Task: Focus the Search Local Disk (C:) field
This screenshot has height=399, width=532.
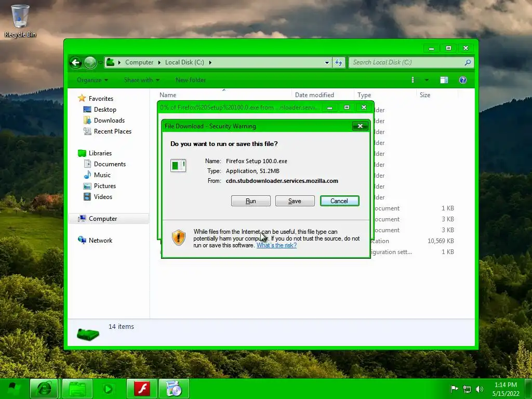Action: tap(406, 62)
